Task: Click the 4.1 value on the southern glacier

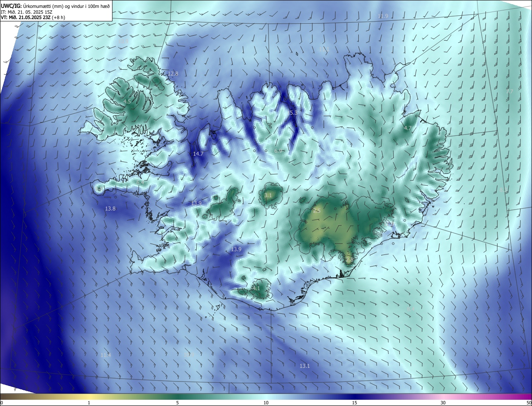Action: 256,289
